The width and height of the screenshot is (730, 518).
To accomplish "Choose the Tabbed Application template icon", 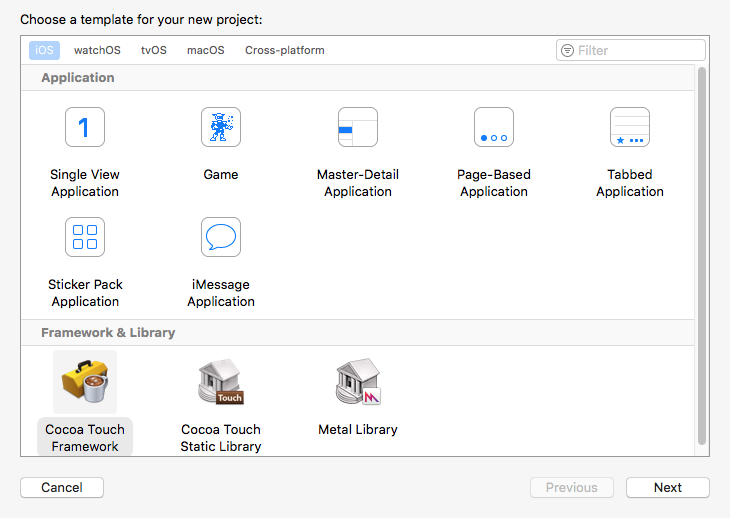I will point(629,127).
